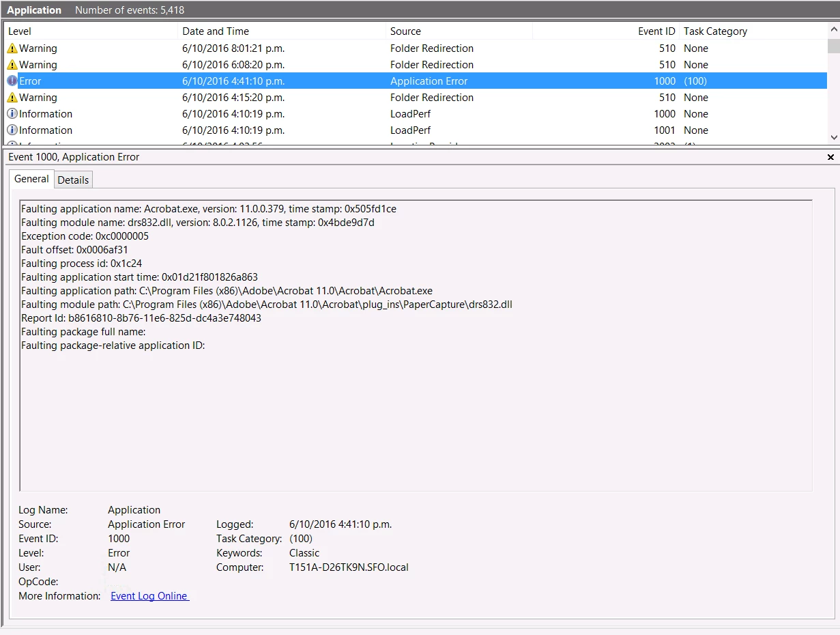This screenshot has height=635, width=840.
Task: Click the Event ID value 1000 in details
Action: tap(119, 539)
